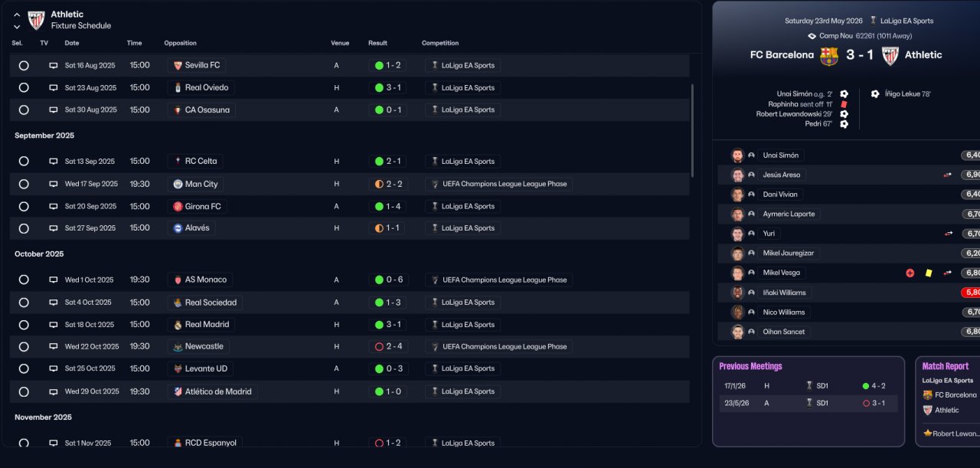The height and width of the screenshot is (468, 980).
Task: Click Dani Vivian's player portrait
Action: 737,195
